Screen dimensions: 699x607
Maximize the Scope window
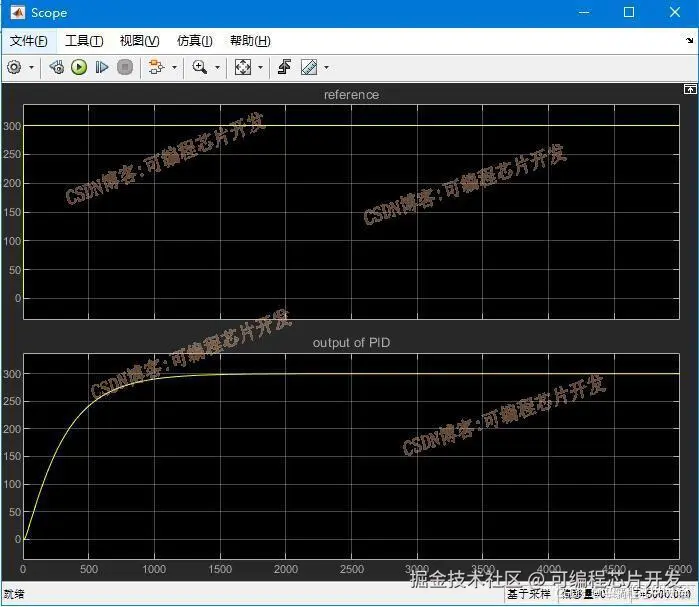click(629, 12)
